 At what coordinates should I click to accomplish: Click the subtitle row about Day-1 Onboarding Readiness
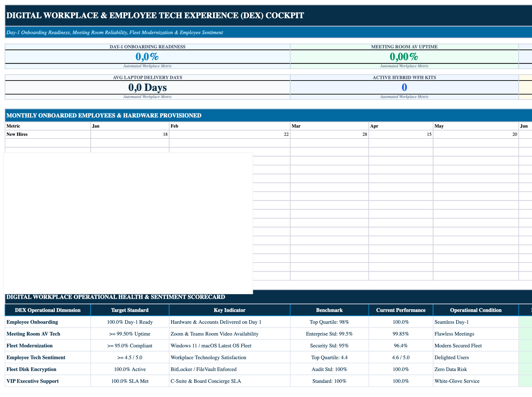(x=269, y=32)
